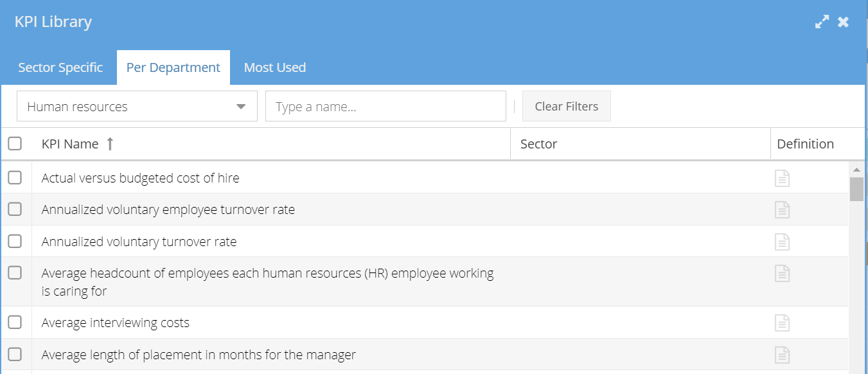Click the vertical scrollbar thumb
868x374 pixels.
pyautogui.click(x=856, y=189)
